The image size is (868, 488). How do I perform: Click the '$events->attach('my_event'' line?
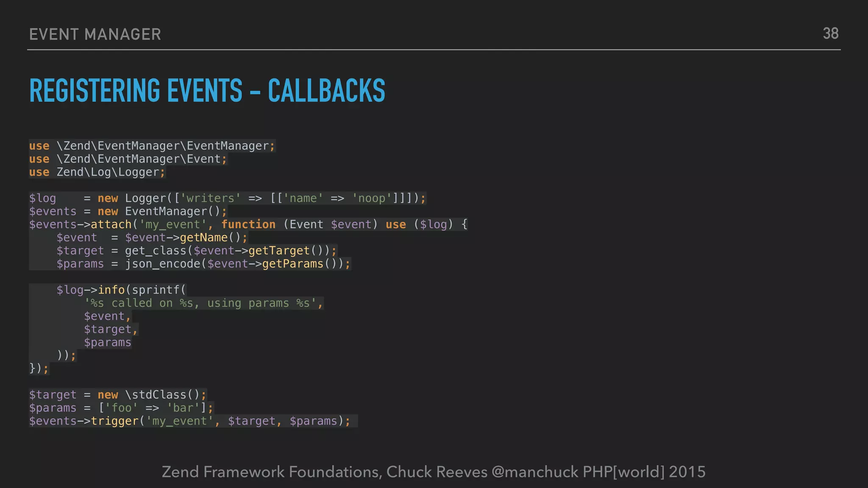pyautogui.click(x=248, y=225)
